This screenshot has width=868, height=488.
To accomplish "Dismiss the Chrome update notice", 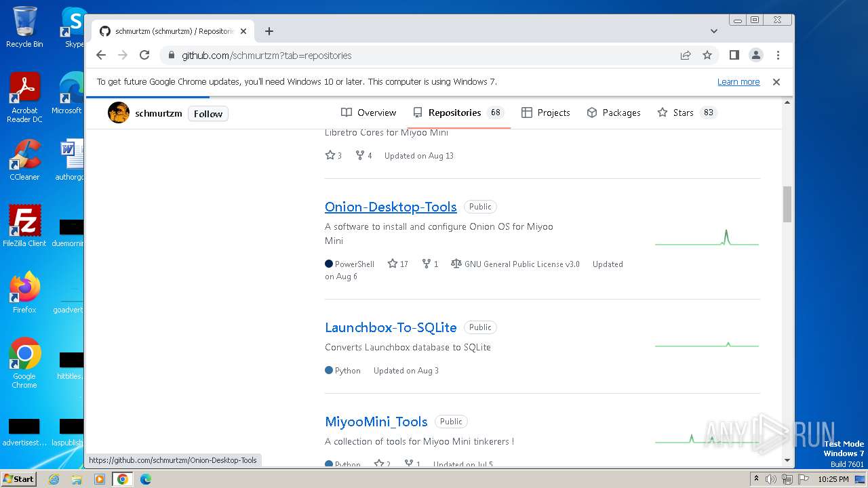I will click(776, 82).
